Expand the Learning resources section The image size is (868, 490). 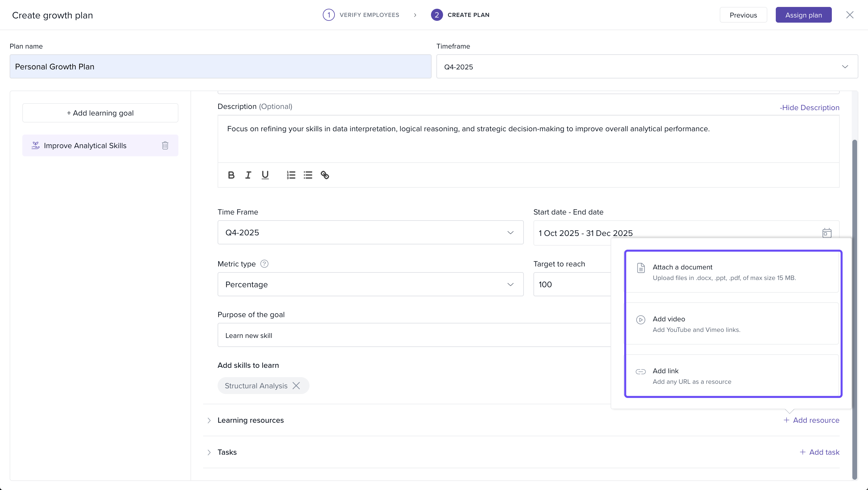209,420
